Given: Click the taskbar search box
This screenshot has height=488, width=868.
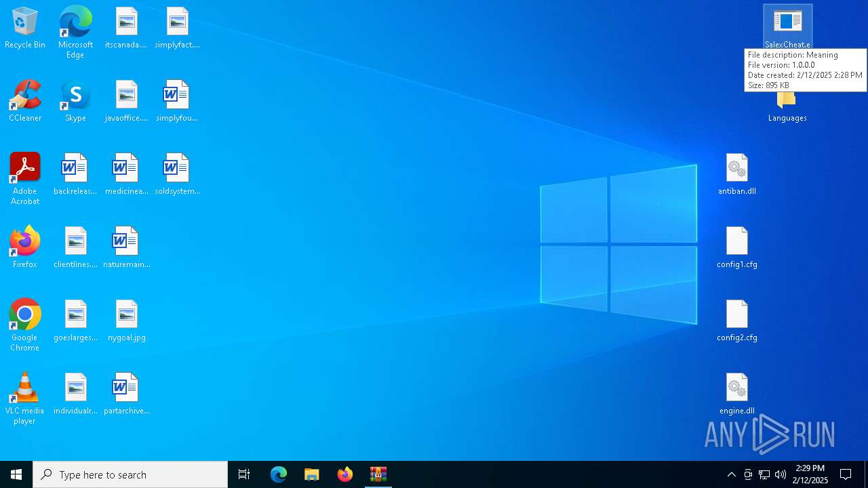Looking at the screenshot, I should point(130,474).
